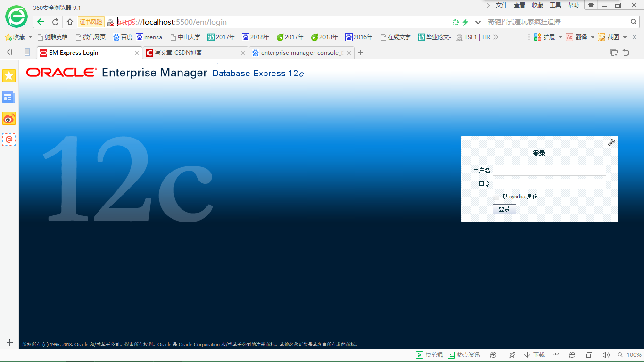
Task: Go back with the green arrow
Action: pos(41,22)
